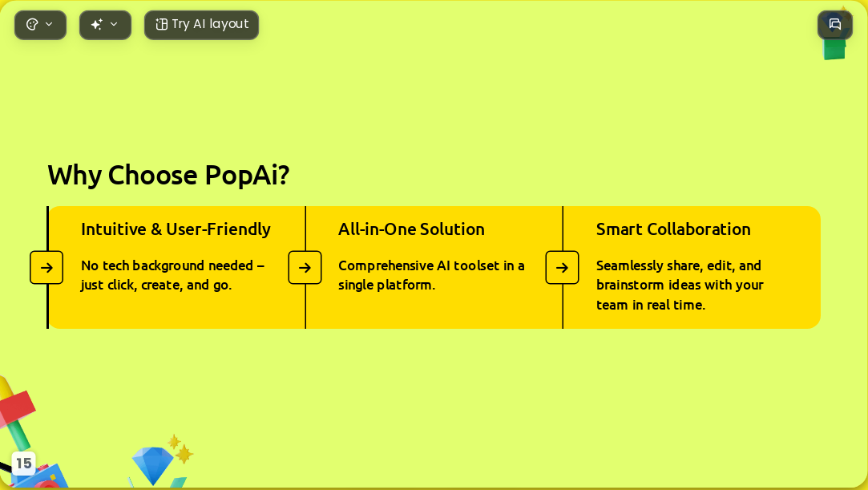This screenshot has width=868, height=490.
Task: Select the Intuitive & User-Friendly heading
Action: 176,229
